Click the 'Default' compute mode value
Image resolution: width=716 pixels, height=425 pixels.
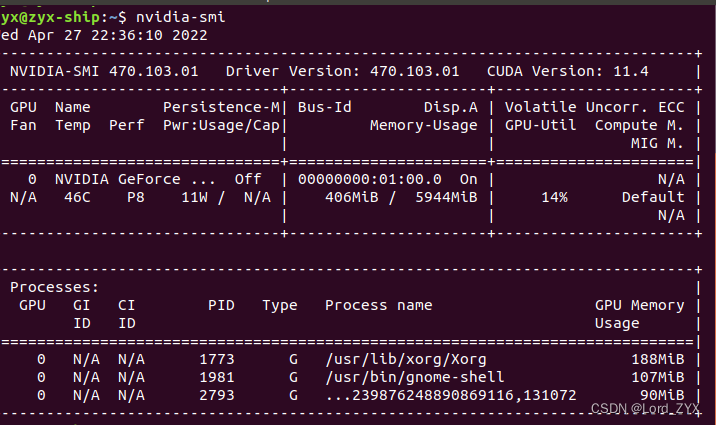653,197
